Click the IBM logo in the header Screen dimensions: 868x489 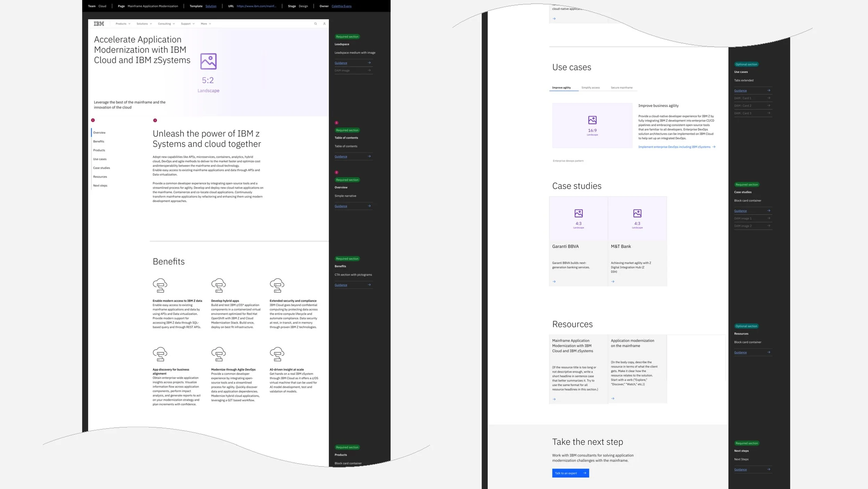[99, 24]
